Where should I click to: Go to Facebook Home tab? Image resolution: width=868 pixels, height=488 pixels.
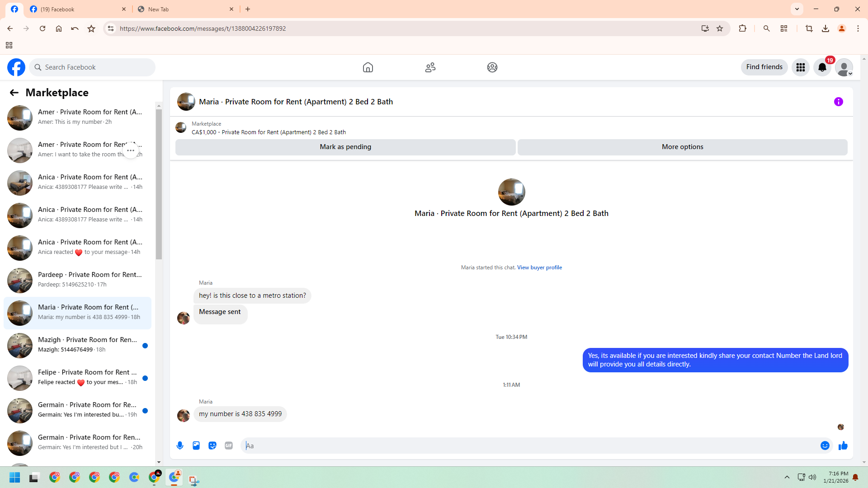click(368, 67)
